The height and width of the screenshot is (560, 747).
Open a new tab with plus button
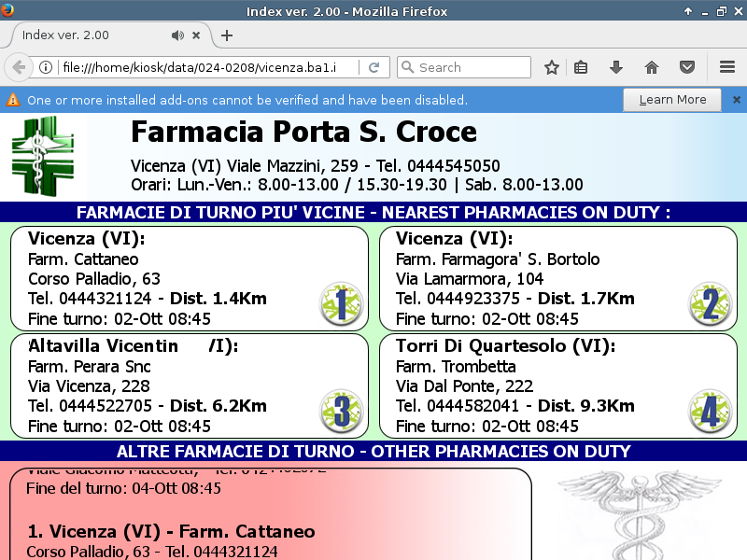pos(226,35)
